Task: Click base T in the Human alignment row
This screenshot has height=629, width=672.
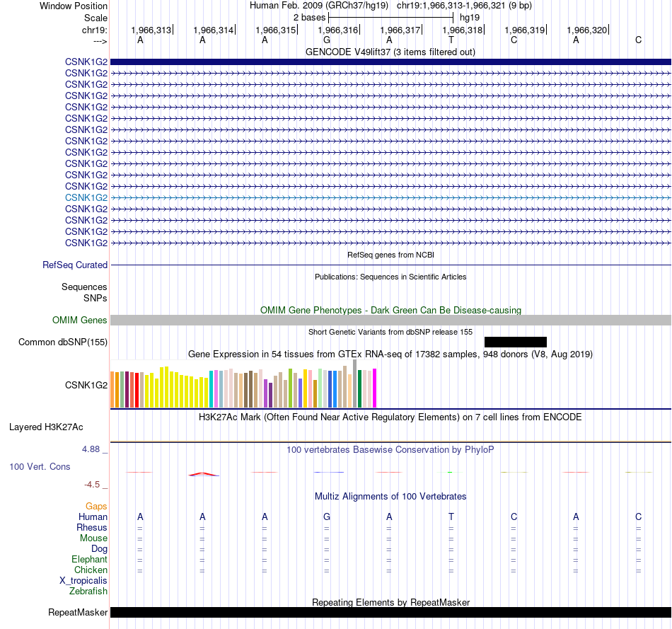Action: [x=451, y=517]
